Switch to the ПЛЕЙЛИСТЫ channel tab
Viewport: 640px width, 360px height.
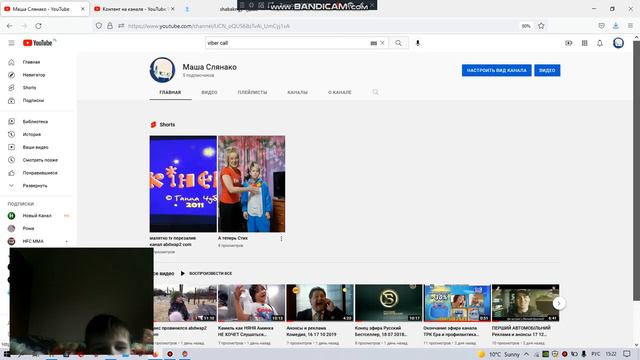coord(252,92)
